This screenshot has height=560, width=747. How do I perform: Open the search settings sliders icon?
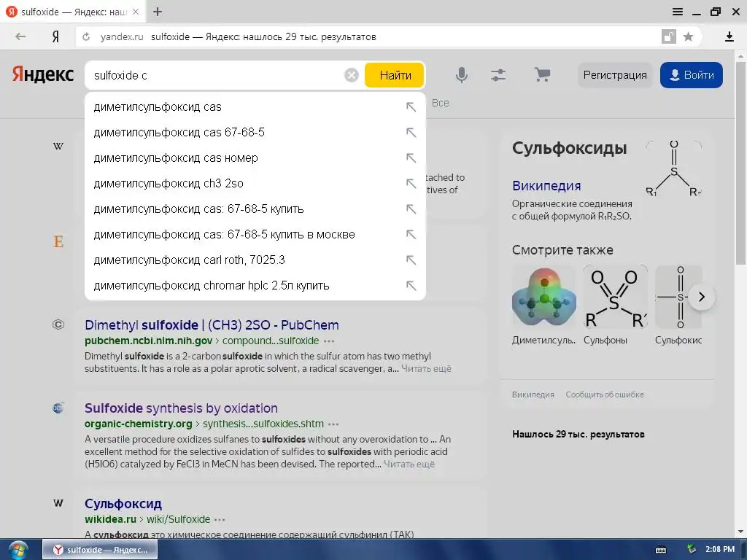(498, 75)
